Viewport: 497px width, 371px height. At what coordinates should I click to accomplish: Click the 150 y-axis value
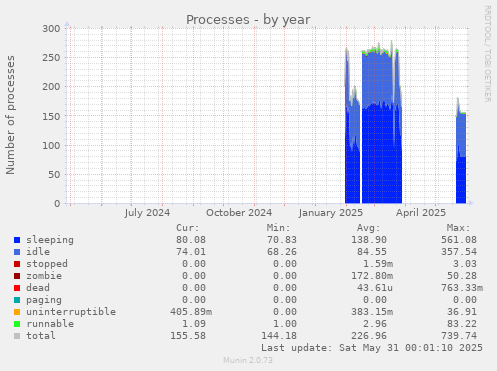click(x=51, y=116)
